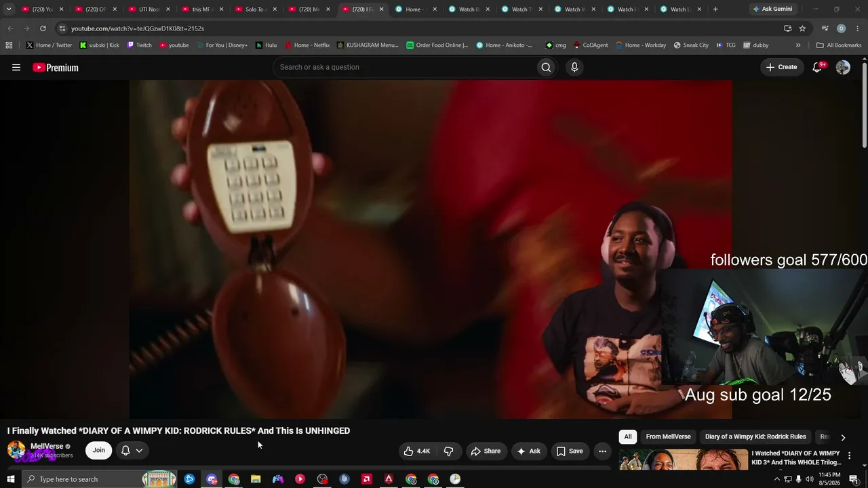This screenshot has height=488, width=868.
Task: Open the Hulu bookmark
Action: click(267, 45)
